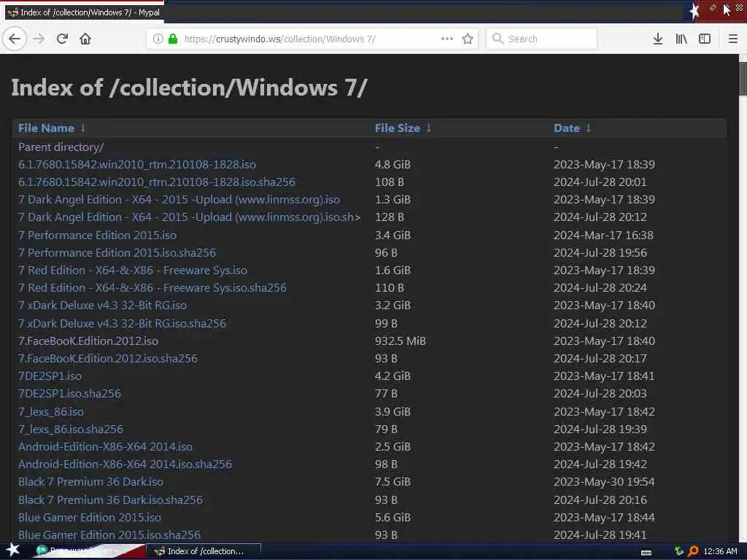Open 7DE2SP1.iso link
Viewport: 747px width, 560px height.
[x=50, y=376]
